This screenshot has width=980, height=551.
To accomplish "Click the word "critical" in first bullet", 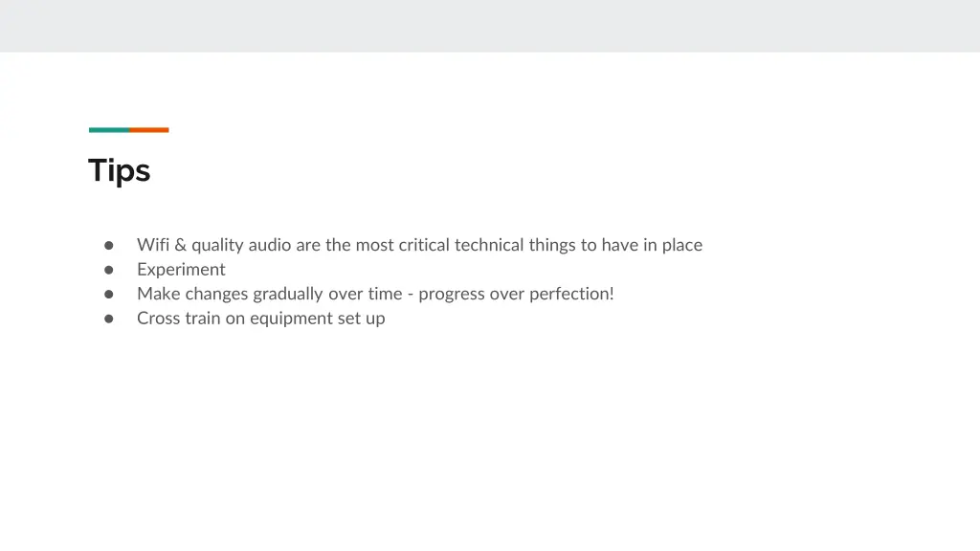I will 424,245.
